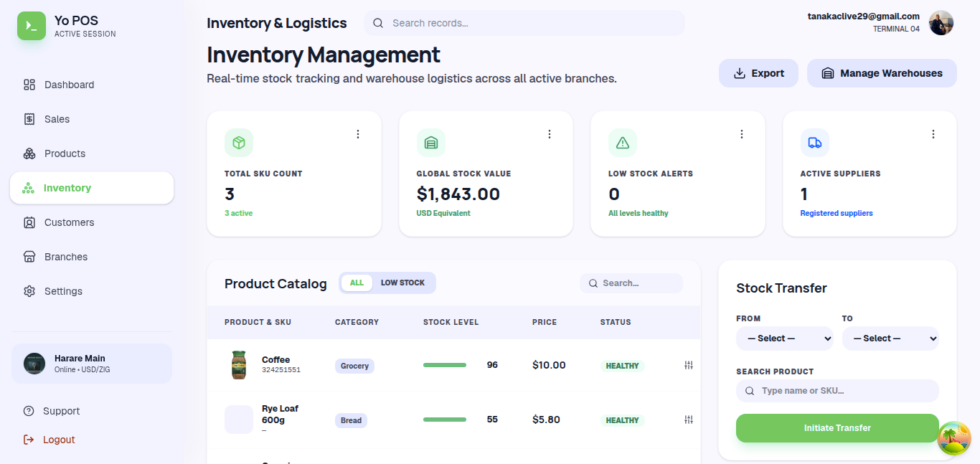Click the Yo POS terminal logo icon

[32, 26]
